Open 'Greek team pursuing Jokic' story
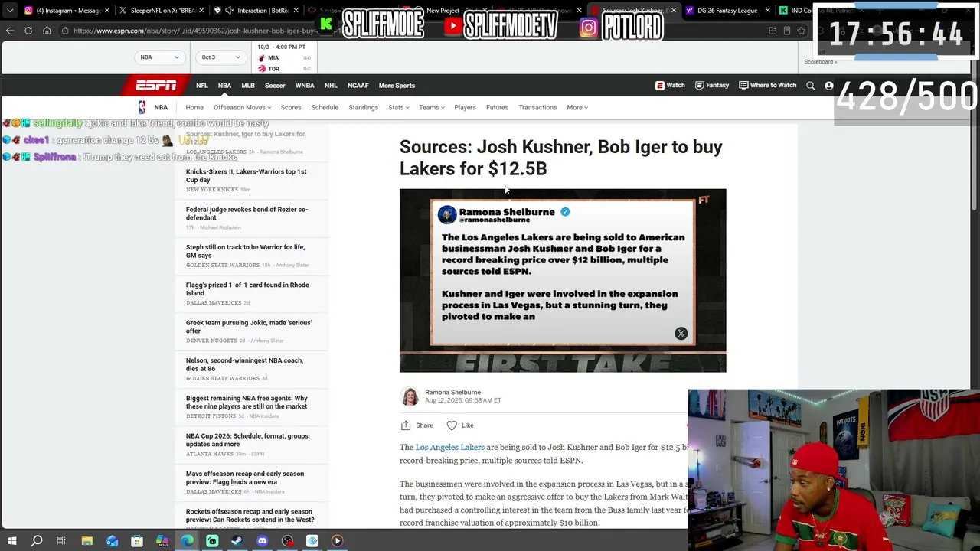Image resolution: width=980 pixels, height=551 pixels. (249, 327)
